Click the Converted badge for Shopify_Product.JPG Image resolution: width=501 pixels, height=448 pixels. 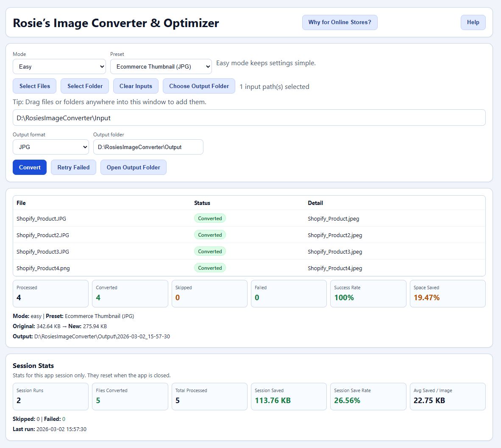click(210, 218)
